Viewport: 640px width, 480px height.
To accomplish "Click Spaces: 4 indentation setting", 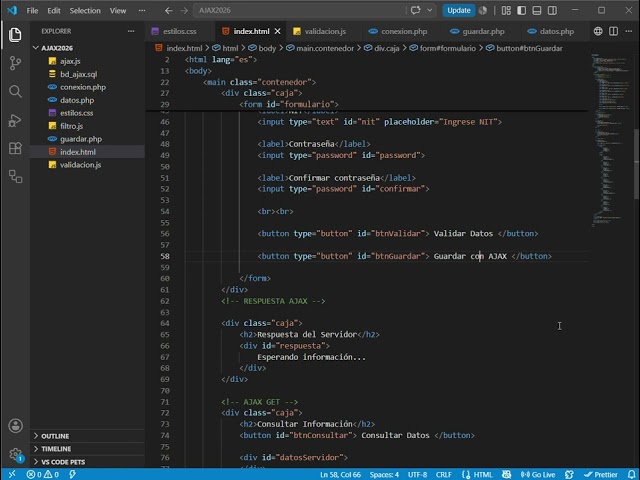I will 384,474.
